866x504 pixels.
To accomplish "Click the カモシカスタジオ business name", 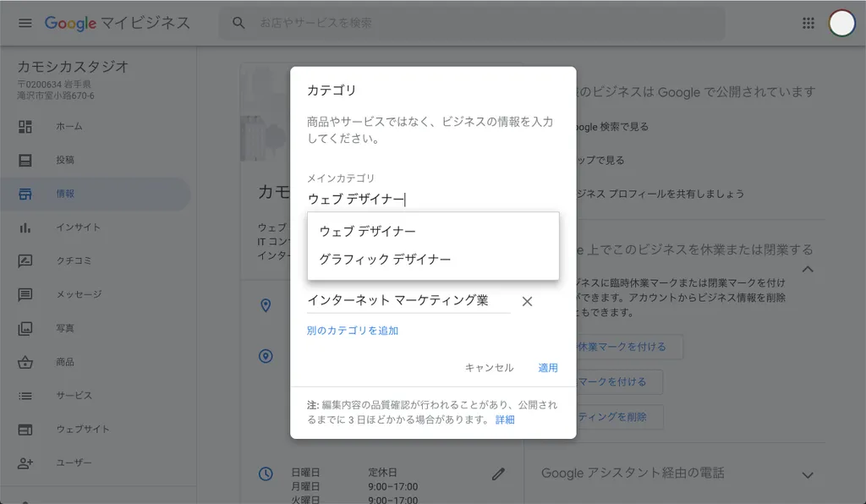I will (73, 67).
